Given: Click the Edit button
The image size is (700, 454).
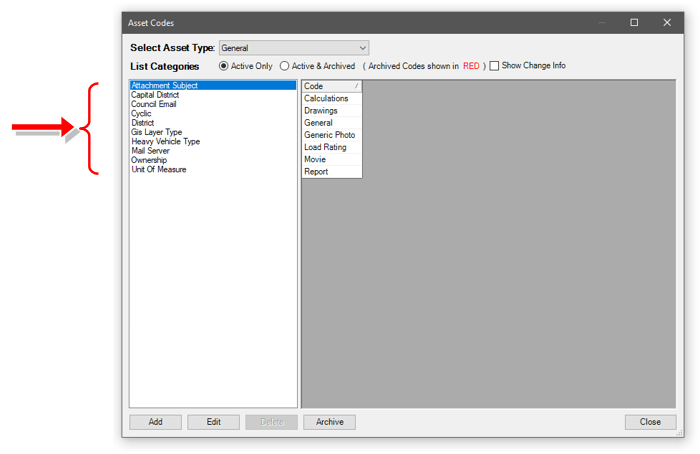Looking at the screenshot, I should click(x=213, y=422).
